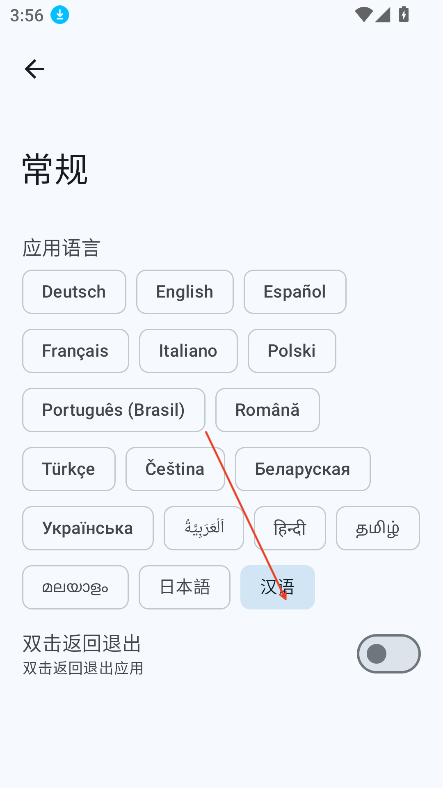
Task: Select the English language chip
Action: 185,292
